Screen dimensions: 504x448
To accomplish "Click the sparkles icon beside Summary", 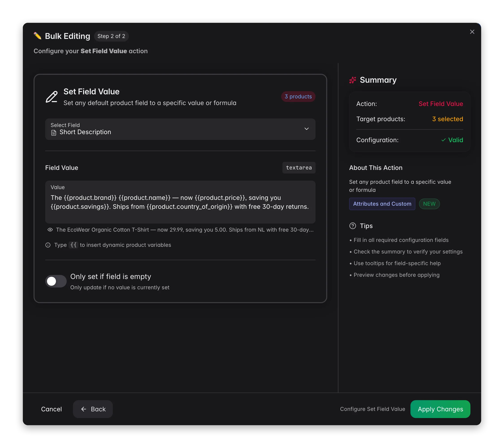I will pyautogui.click(x=353, y=80).
